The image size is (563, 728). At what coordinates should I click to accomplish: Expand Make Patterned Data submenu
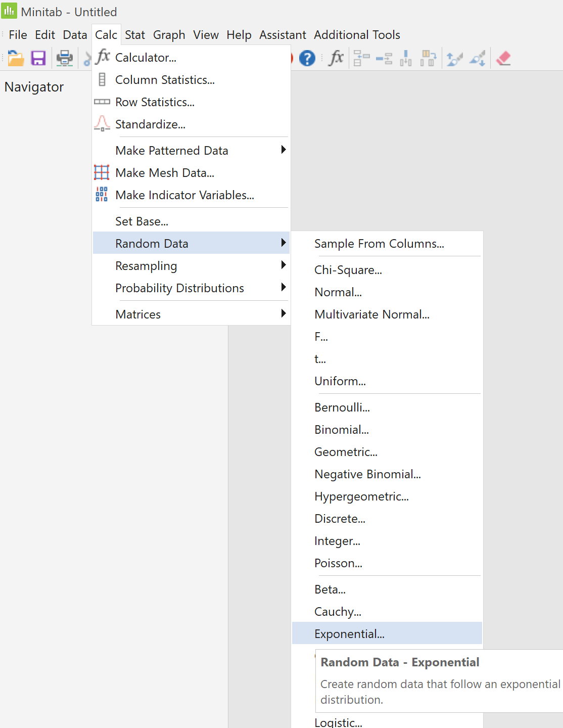pos(191,151)
